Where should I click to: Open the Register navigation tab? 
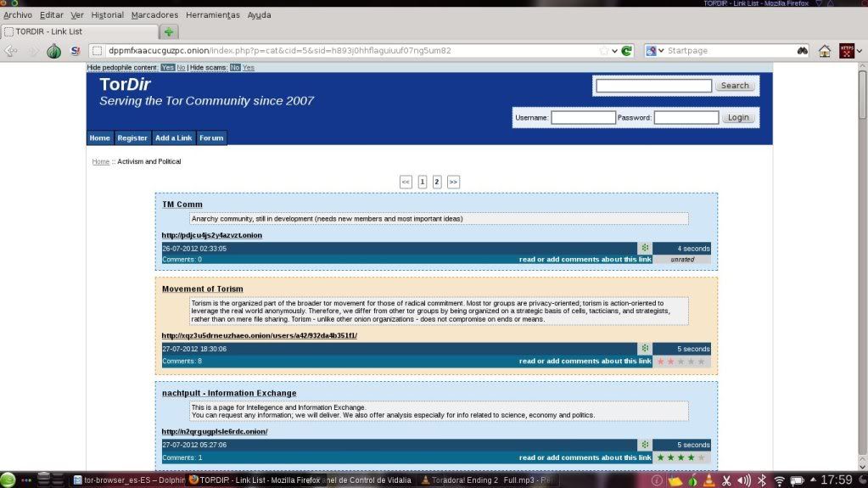click(x=132, y=138)
